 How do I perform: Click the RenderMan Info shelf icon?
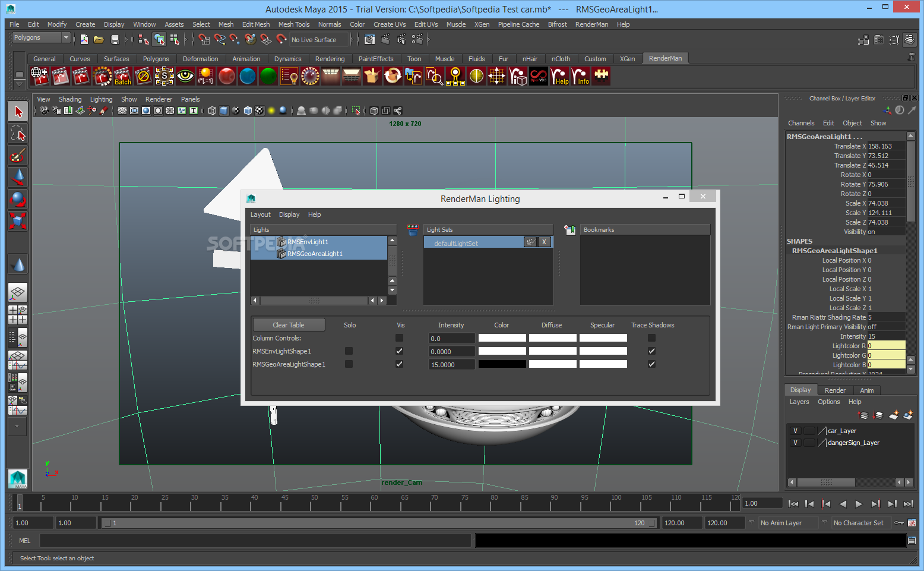580,76
